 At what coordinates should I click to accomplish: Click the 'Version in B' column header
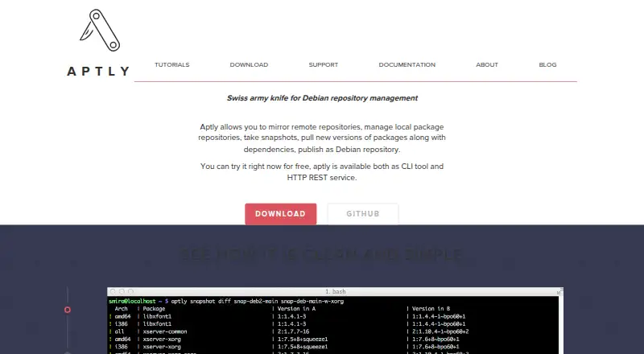[x=431, y=308]
